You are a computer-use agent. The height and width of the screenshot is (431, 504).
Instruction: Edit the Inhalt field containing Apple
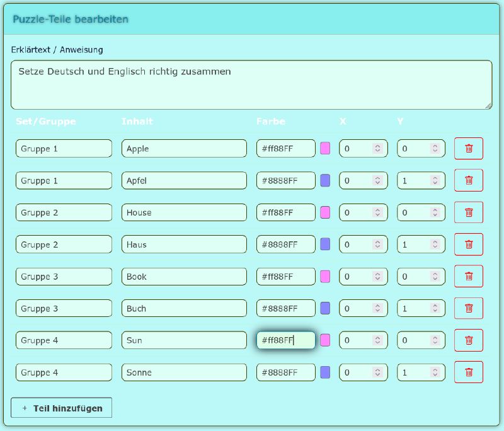pyautogui.click(x=184, y=149)
